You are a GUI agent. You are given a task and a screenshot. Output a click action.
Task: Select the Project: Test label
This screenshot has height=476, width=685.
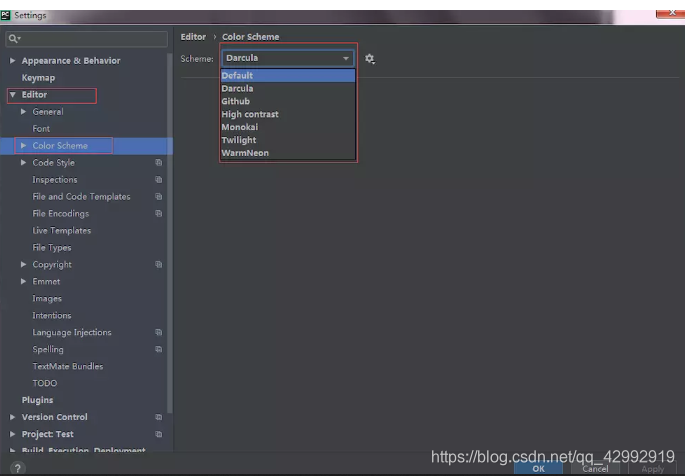[x=48, y=434]
